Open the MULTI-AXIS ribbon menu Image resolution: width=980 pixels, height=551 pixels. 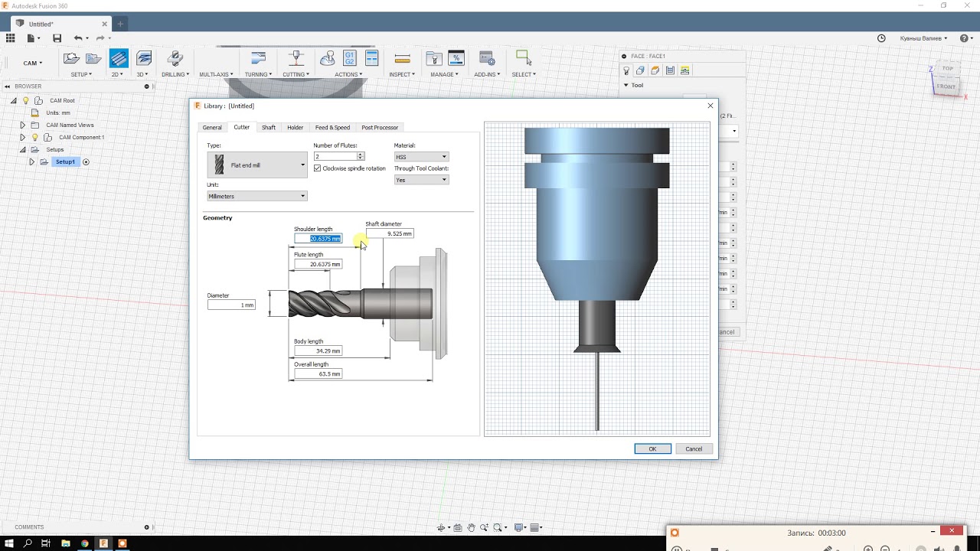(x=217, y=74)
